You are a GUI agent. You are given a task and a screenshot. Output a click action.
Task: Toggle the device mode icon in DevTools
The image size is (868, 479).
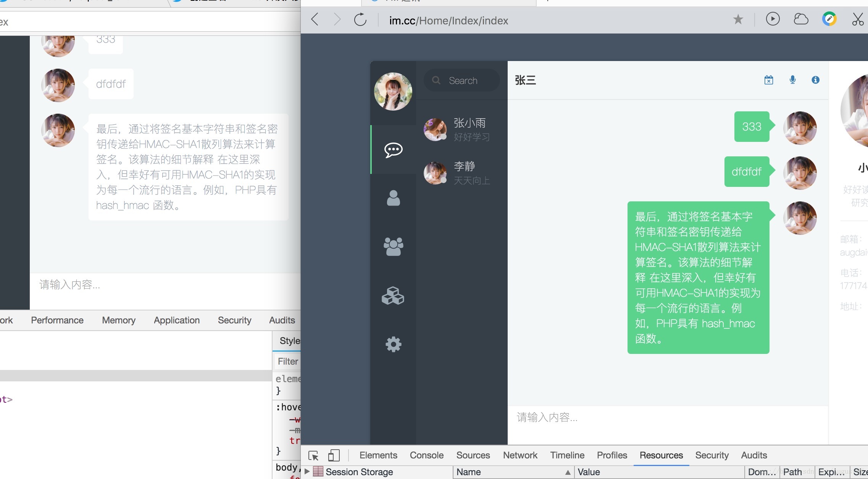[334, 455]
